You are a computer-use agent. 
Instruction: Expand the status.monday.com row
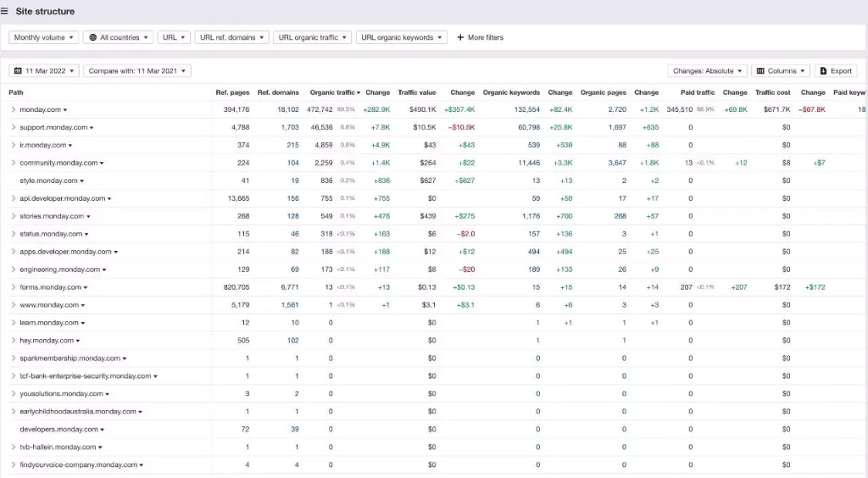coord(14,233)
